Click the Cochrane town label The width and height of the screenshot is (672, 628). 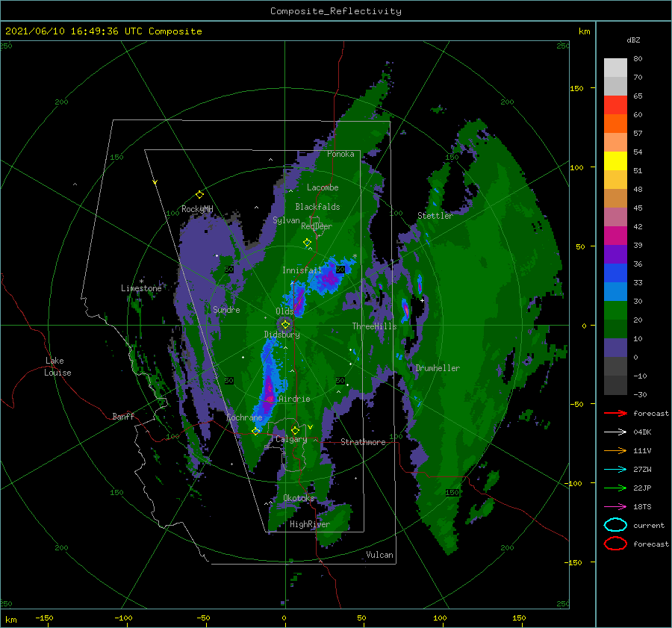(244, 417)
